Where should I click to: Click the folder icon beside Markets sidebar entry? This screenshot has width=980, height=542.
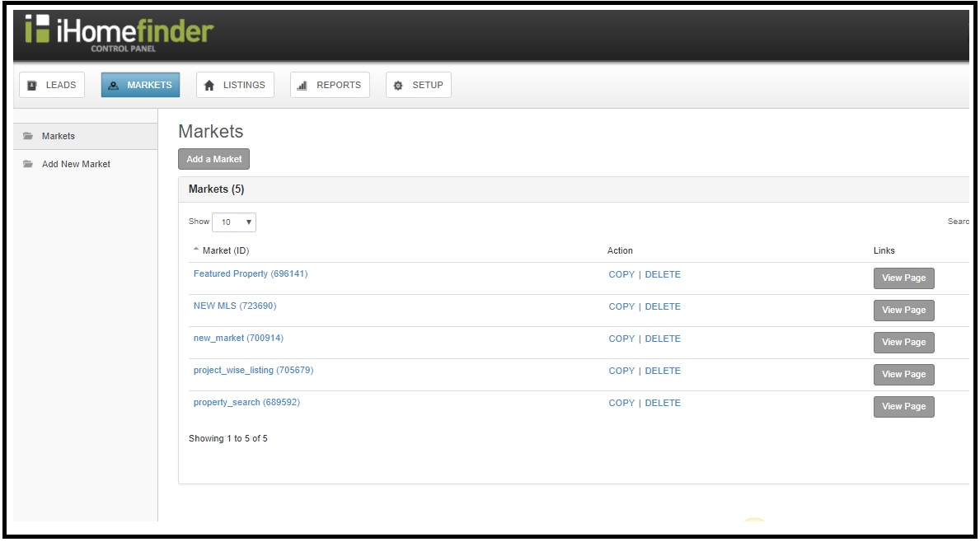[x=27, y=136]
